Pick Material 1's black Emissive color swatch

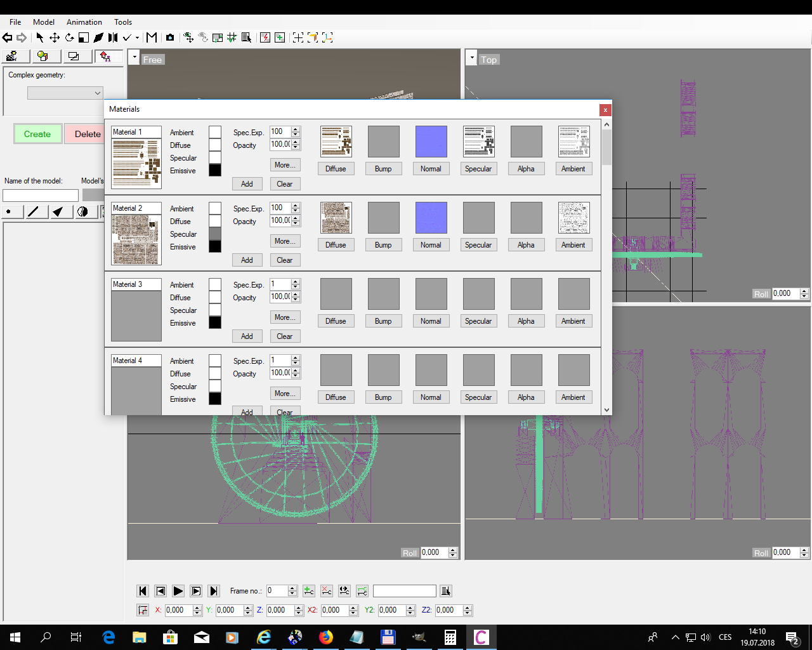(x=215, y=170)
